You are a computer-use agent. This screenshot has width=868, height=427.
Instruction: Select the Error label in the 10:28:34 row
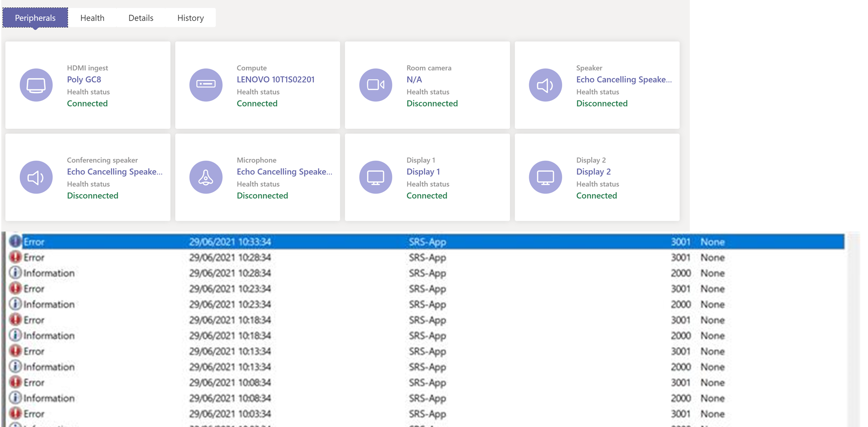click(x=34, y=257)
